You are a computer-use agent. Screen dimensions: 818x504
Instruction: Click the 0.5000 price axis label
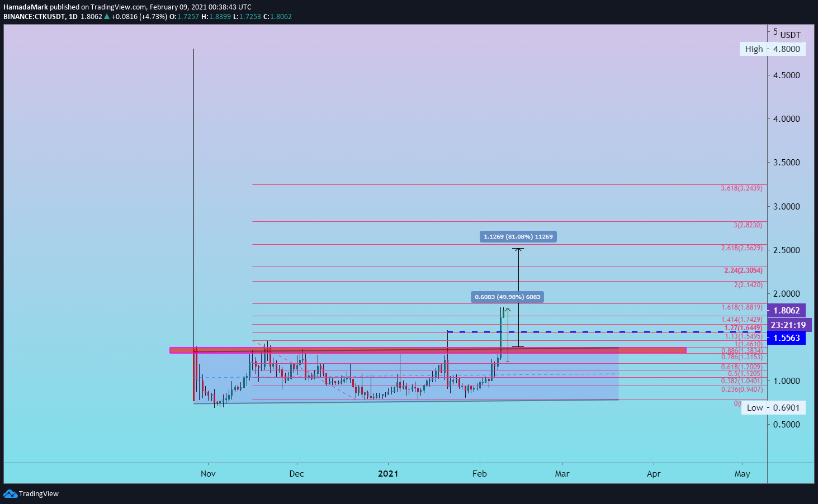787,425
